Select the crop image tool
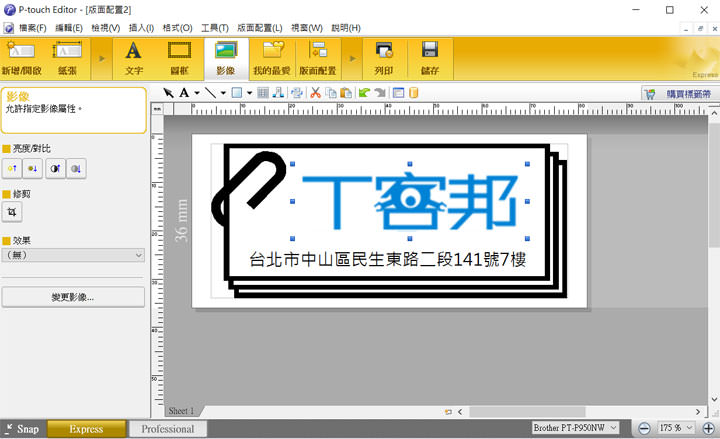This screenshot has height=439, width=720. click(12, 212)
